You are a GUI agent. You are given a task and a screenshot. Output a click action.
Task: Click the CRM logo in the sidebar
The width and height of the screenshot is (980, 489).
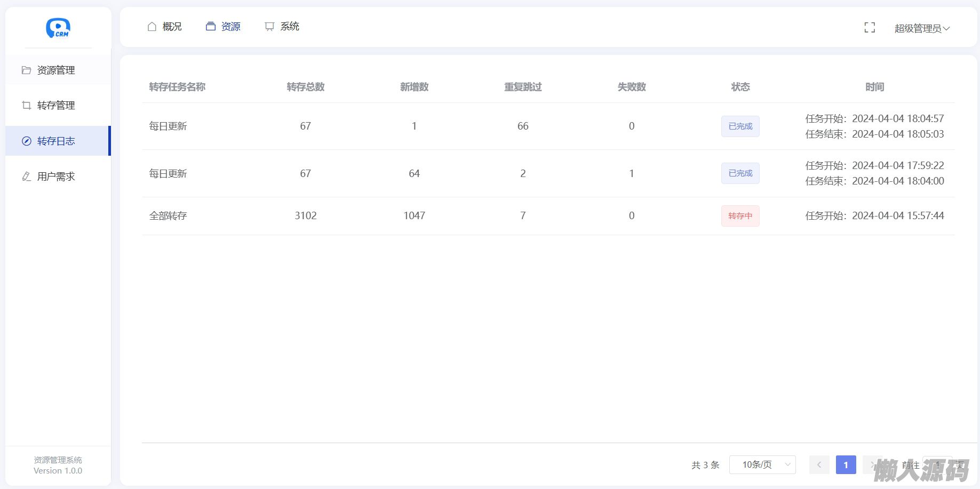click(x=58, y=28)
